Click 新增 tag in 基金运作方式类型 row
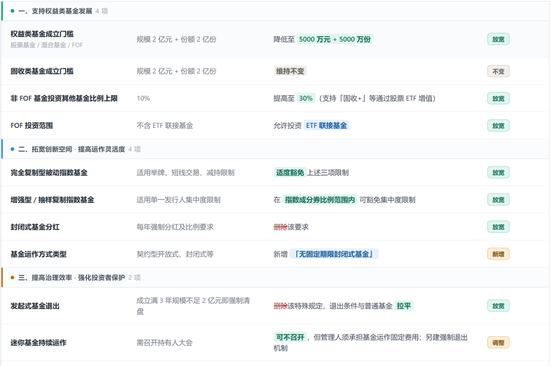 tap(498, 254)
